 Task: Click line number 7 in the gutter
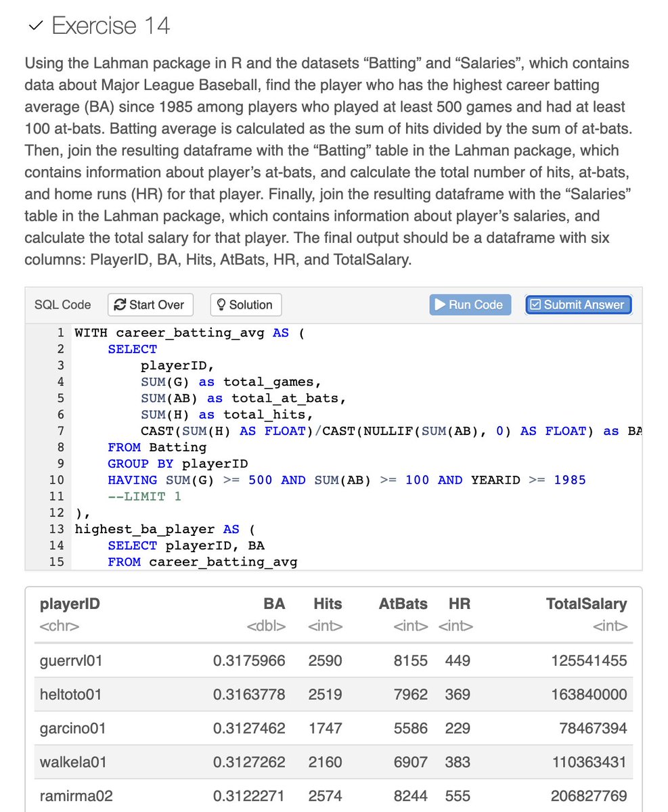click(60, 431)
